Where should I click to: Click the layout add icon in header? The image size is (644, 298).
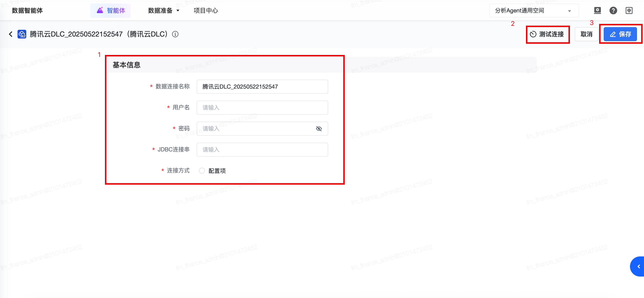(x=629, y=11)
